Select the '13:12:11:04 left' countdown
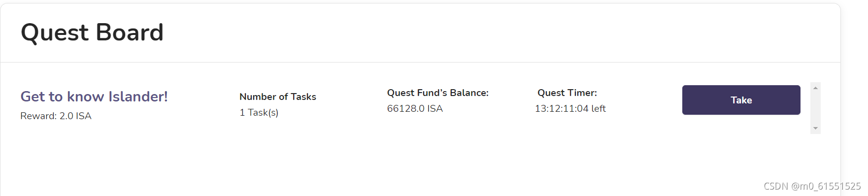Screen dimensions: 868x196 (x=570, y=108)
